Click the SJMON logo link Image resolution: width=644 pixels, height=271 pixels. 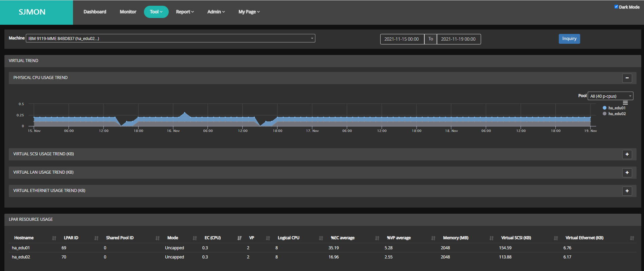(x=32, y=12)
